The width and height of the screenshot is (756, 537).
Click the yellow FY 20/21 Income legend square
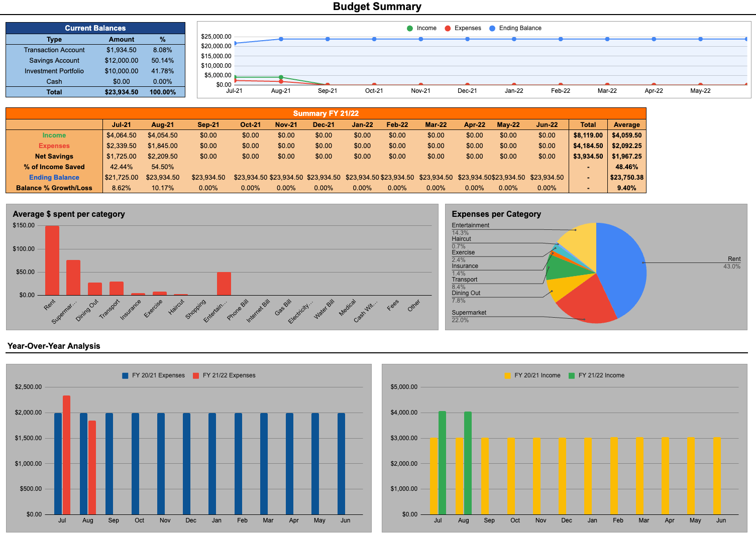pos(507,375)
